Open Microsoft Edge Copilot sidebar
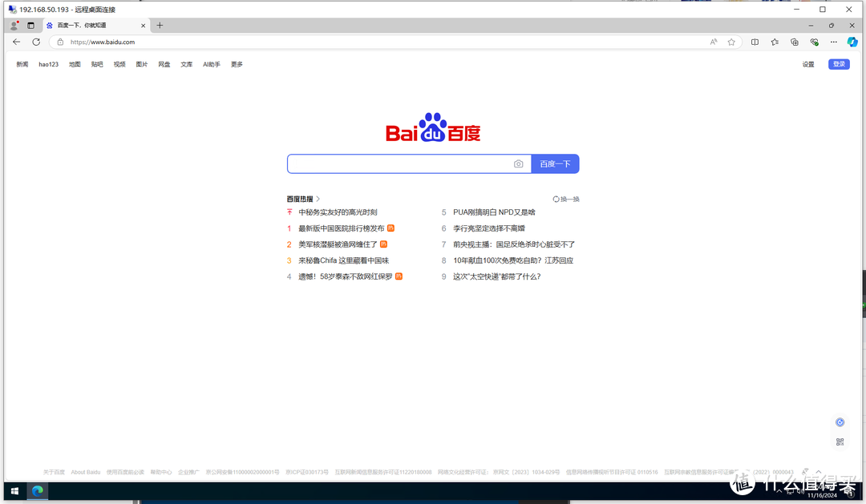The image size is (866, 504). pos(852,42)
